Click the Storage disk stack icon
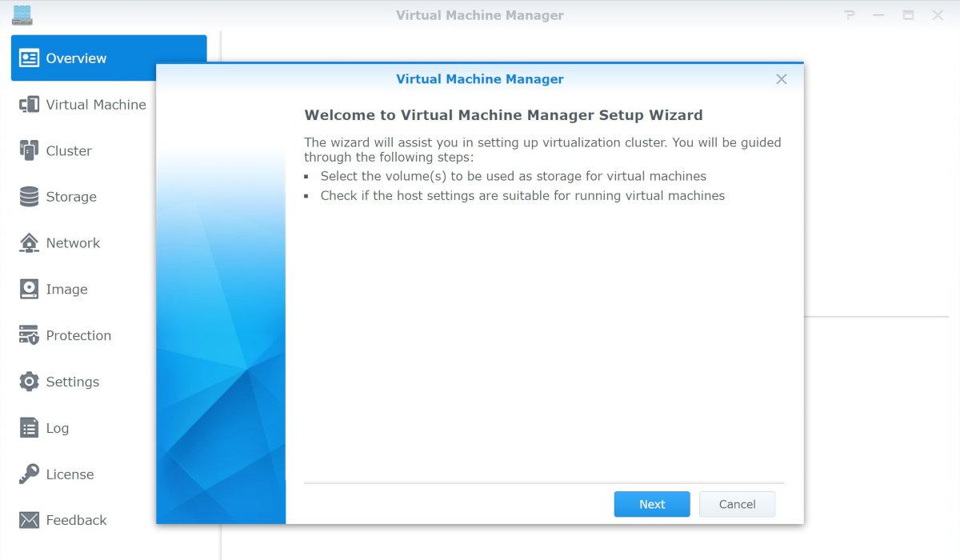 [x=29, y=197]
